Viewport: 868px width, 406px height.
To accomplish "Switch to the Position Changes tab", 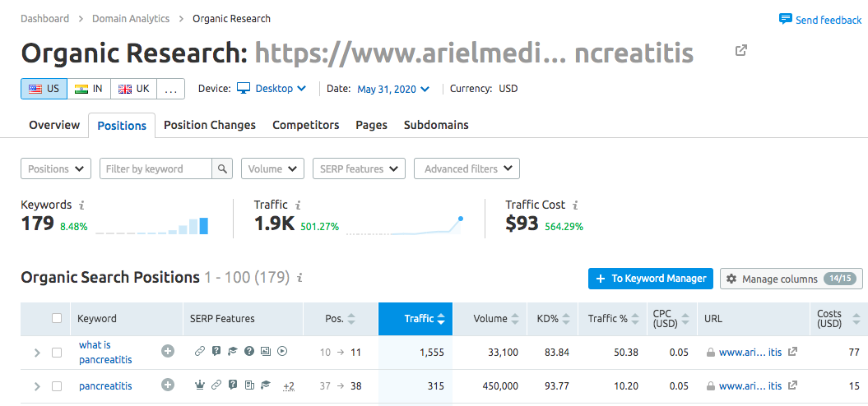I will [x=210, y=125].
